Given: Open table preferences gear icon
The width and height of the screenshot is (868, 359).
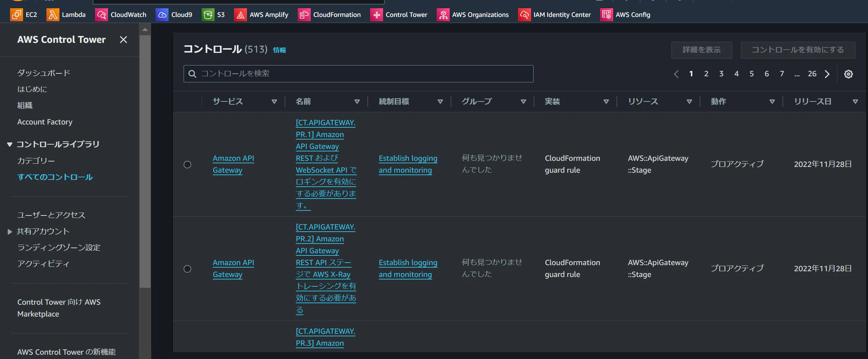Looking at the screenshot, I should click(849, 74).
